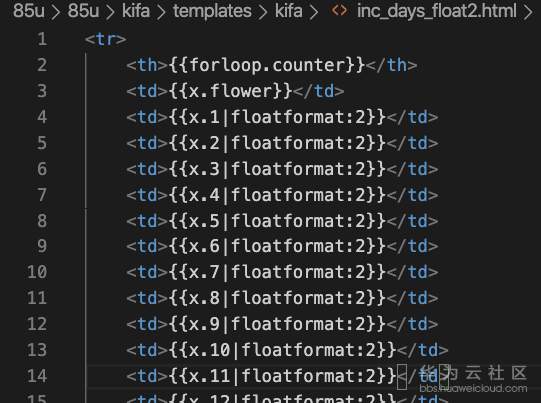Open first 85u breadcrumb folder
Viewport: 541px width, 403px height.
point(29,11)
